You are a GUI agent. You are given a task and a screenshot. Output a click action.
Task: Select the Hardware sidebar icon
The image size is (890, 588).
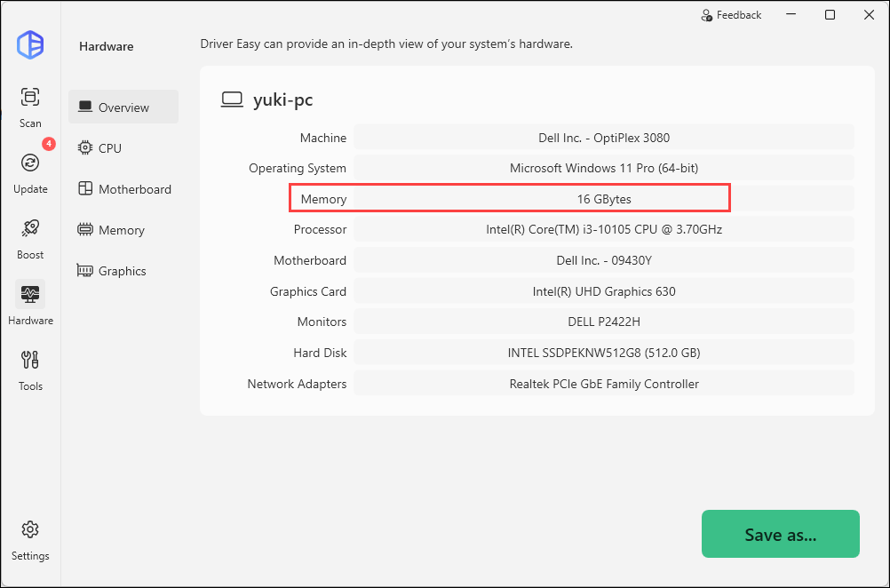(30, 295)
